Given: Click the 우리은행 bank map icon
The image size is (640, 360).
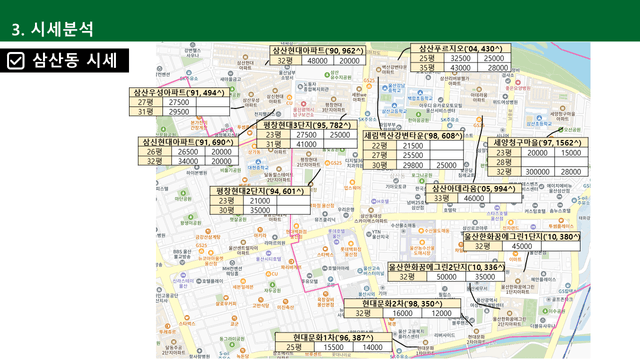Looking at the screenshot, I should point(346,215).
